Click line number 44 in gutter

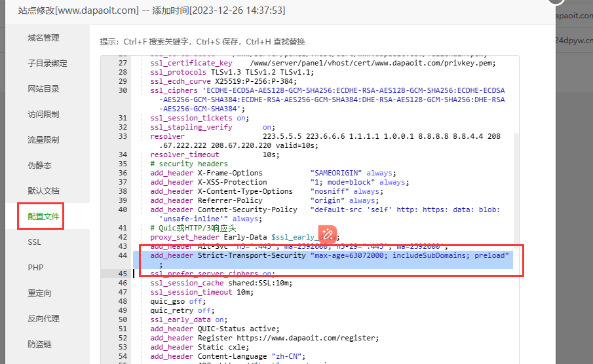tap(123, 255)
